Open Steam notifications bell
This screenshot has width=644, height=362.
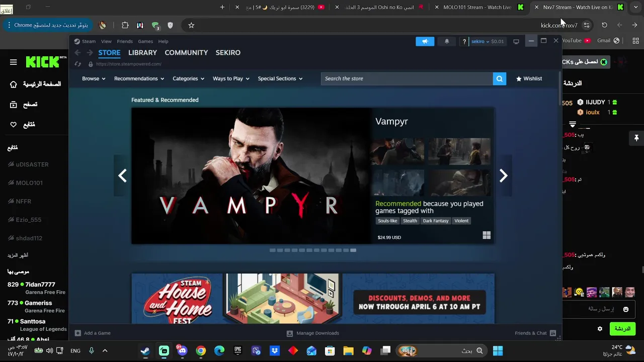[447, 41]
